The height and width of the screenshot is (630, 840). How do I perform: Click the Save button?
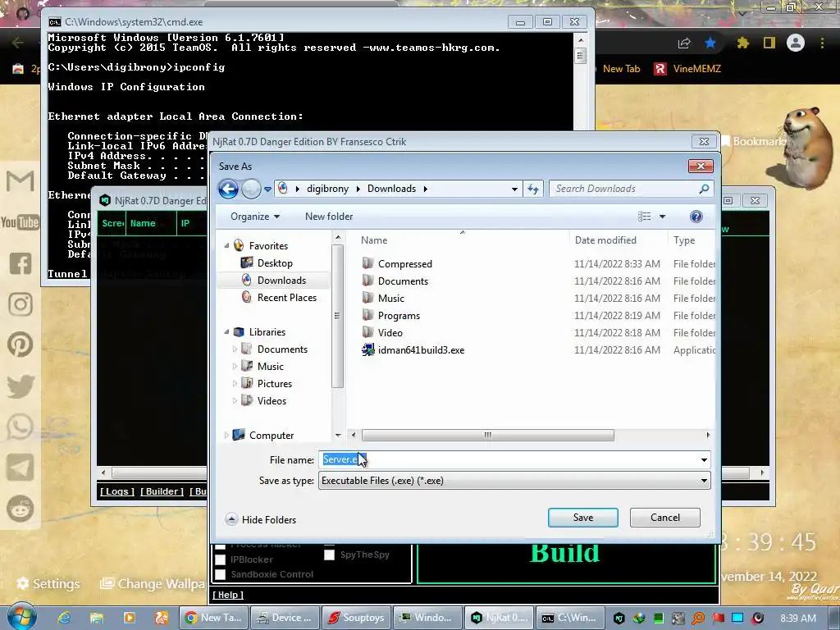click(x=583, y=518)
